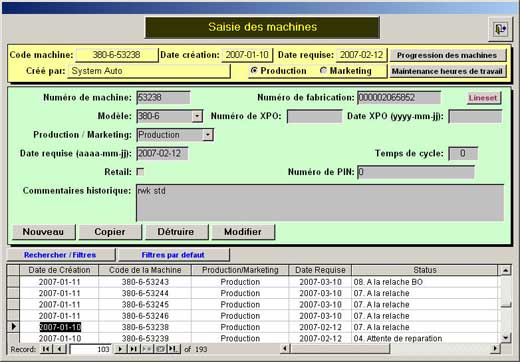Click the Commentaires historique text area
The width and height of the screenshot is (520, 362).
(x=320, y=203)
